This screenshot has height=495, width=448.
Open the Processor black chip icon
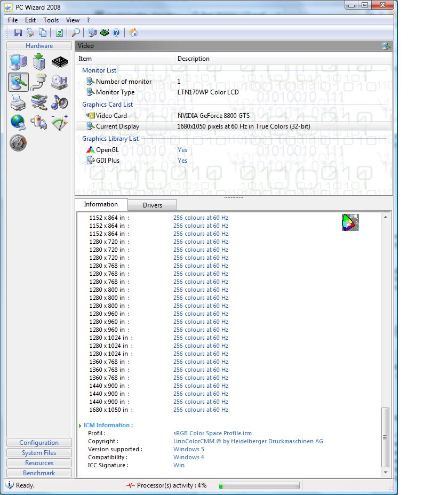coord(60,62)
